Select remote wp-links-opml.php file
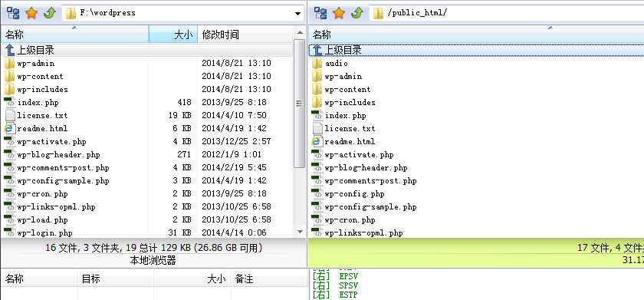Viewport: 644px width, 300px height. tap(363, 233)
